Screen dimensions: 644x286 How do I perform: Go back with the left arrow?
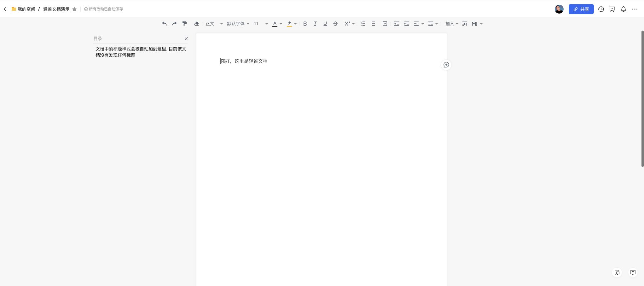[5, 9]
